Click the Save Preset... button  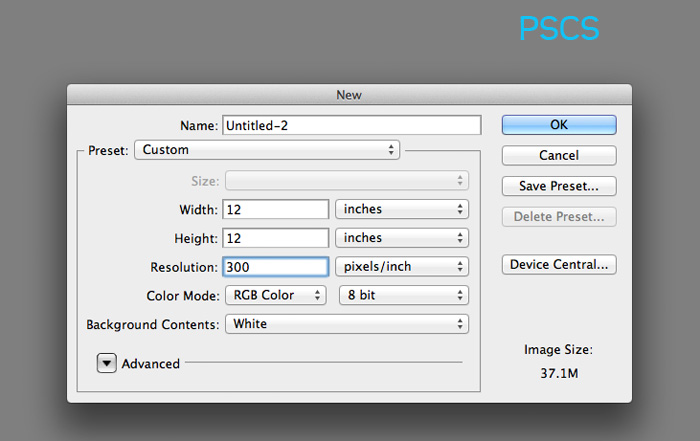click(x=559, y=186)
